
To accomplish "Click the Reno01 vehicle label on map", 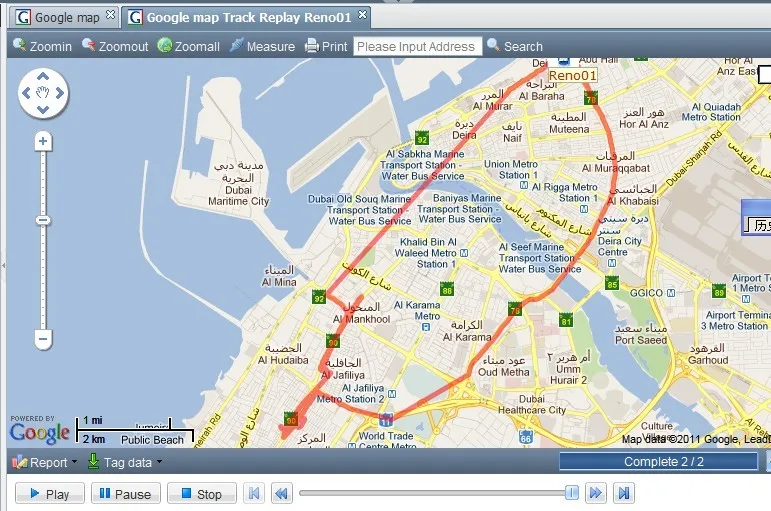I will point(572,75).
